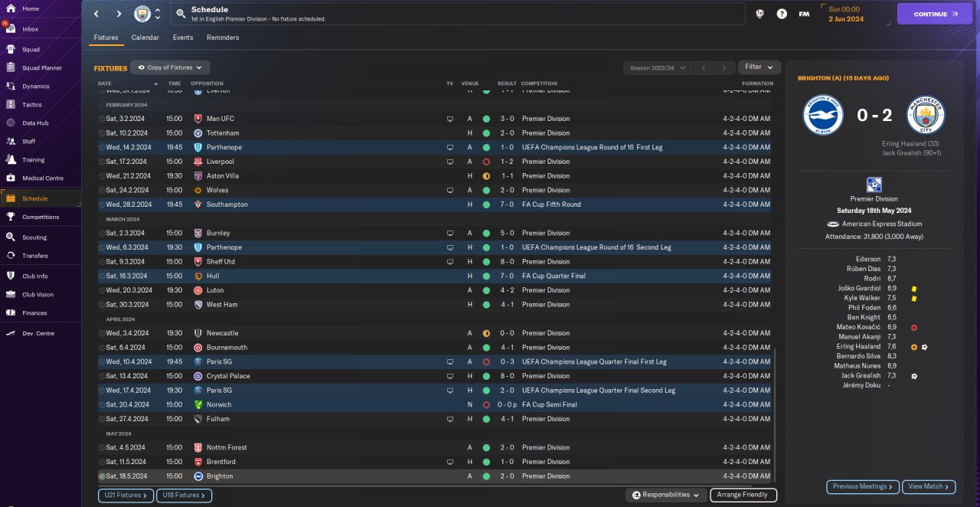Switch to the Events tab

coord(183,38)
